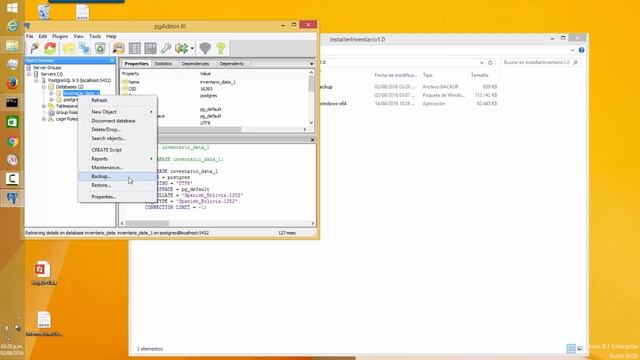
Task: Open the New Object submenu
Action: tap(118, 112)
